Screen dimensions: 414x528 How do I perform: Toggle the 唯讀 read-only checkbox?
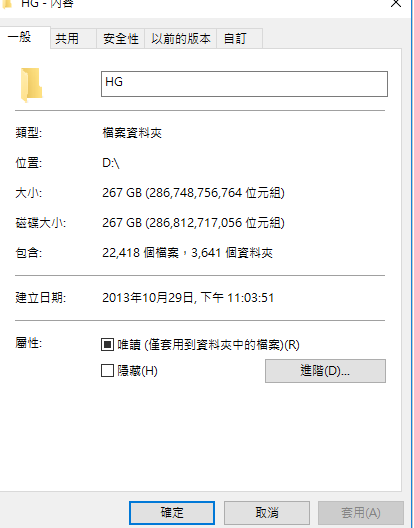click(107, 345)
